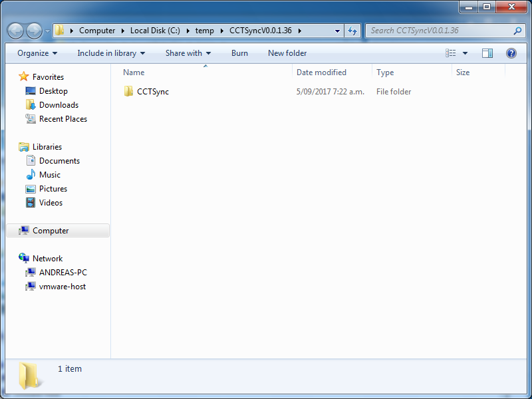This screenshot has width=532, height=399.
Task: Expand arrow after CCTSyncV0.0.1.36 breadcrumb
Action: (x=300, y=31)
